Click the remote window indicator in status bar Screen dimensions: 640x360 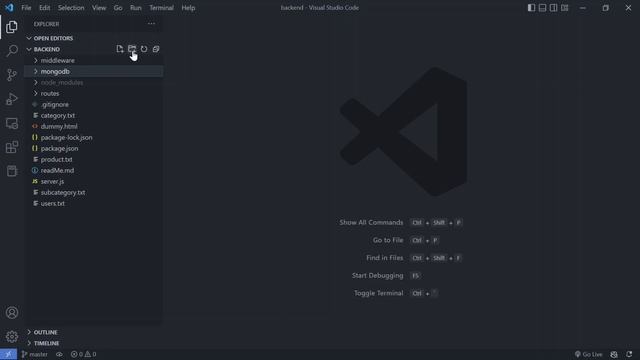(8, 354)
